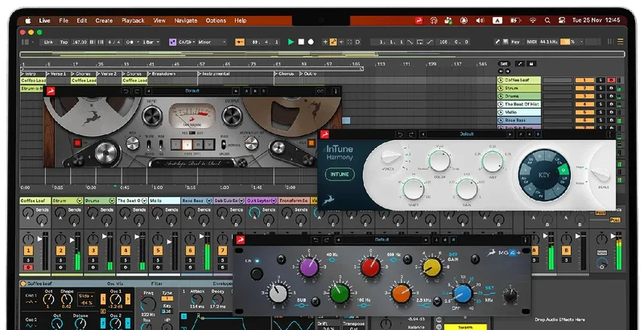Jump to previous locator arrow
Image resolution: width=644 pixels, height=330 pixels.
click(501, 71)
